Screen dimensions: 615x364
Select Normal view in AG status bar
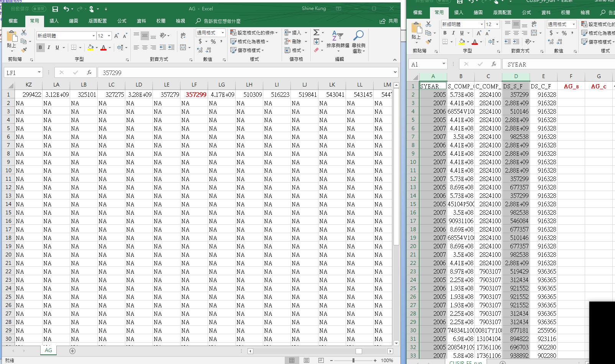pyautogui.click(x=292, y=360)
